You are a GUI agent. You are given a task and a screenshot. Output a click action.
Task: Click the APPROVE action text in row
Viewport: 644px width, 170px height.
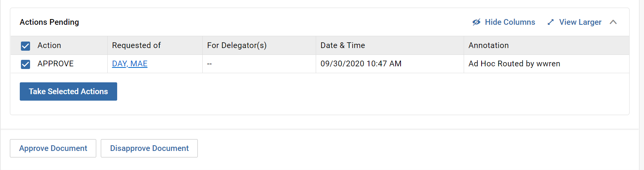[x=56, y=64]
